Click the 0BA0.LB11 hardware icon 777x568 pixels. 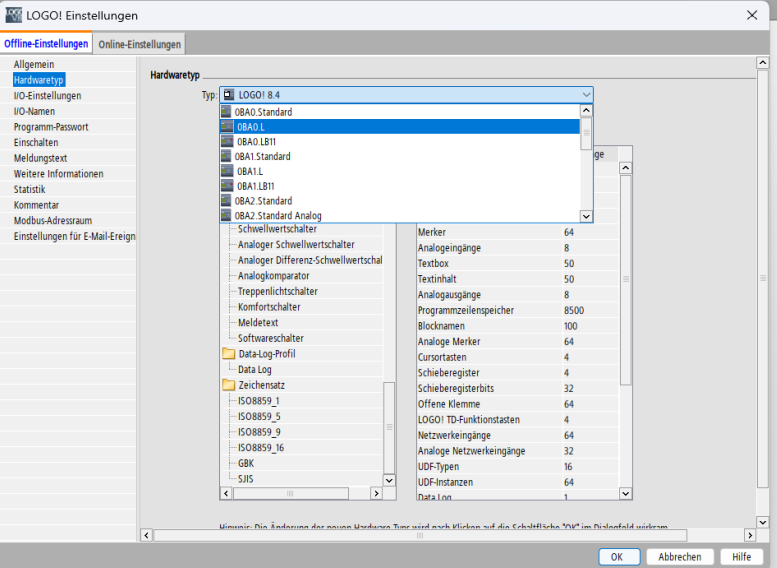[226, 142]
